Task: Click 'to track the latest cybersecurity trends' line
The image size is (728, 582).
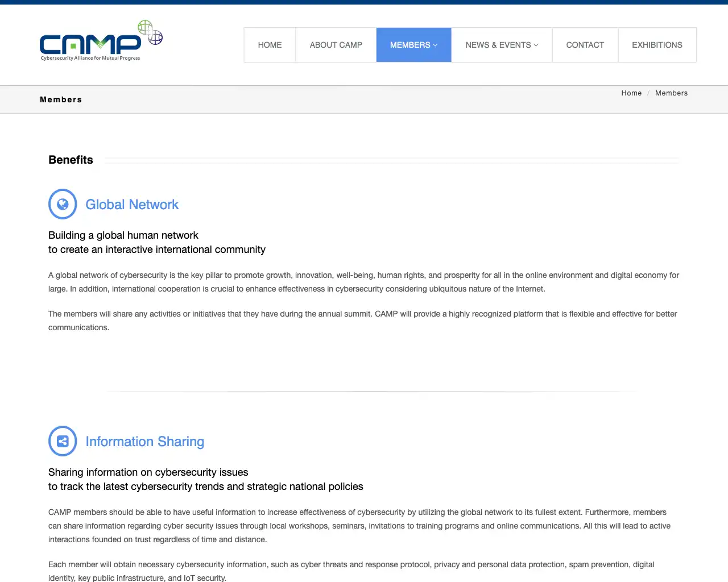Action: (x=206, y=487)
